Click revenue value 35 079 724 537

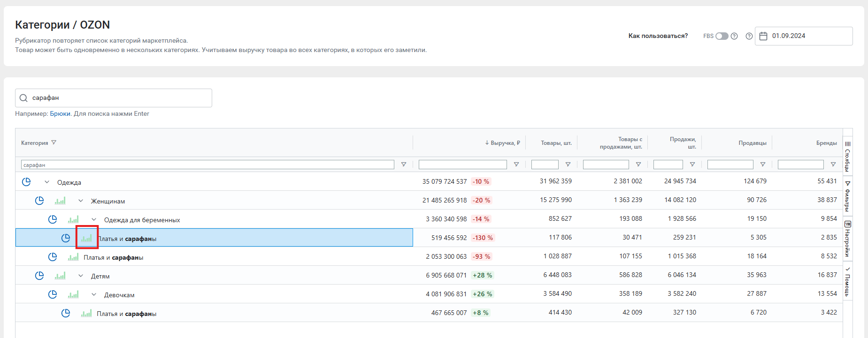coord(445,181)
